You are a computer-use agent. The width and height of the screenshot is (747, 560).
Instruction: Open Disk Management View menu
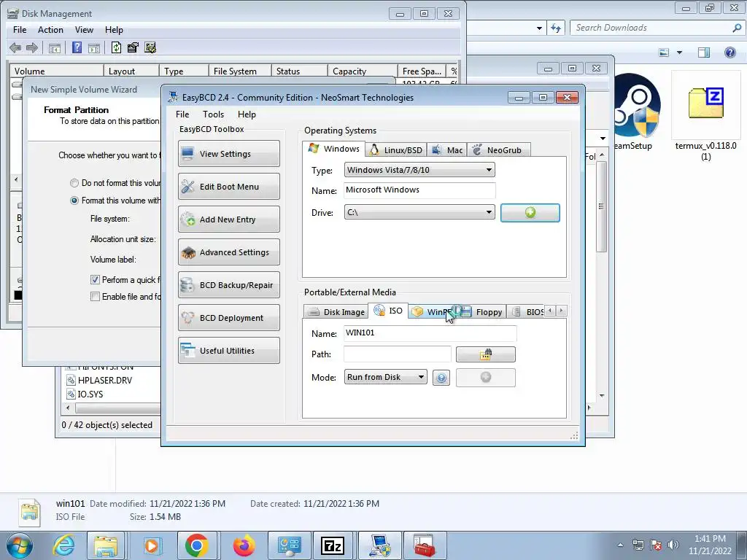click(x=84, y=29)
